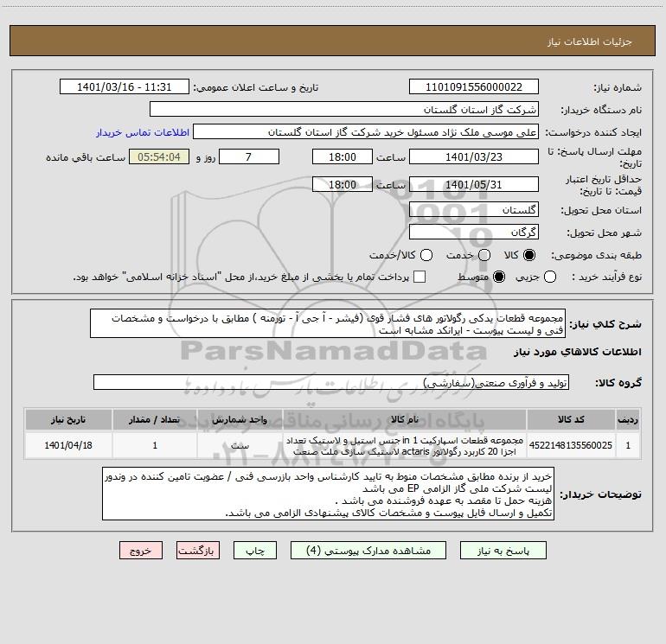
Task: Click the خروج exit button
Action: click(141, 551)
